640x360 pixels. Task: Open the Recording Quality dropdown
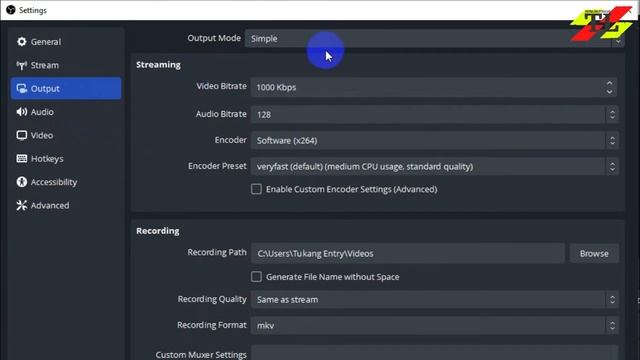(x=435, y=300)
